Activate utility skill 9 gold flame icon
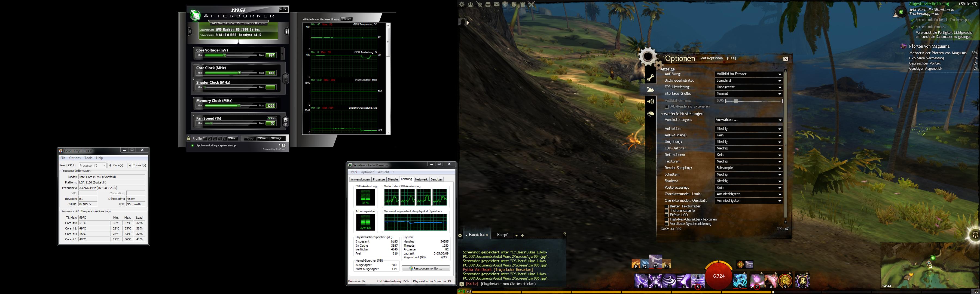Viewport: 980px width, 294px height. pos(785,281)
